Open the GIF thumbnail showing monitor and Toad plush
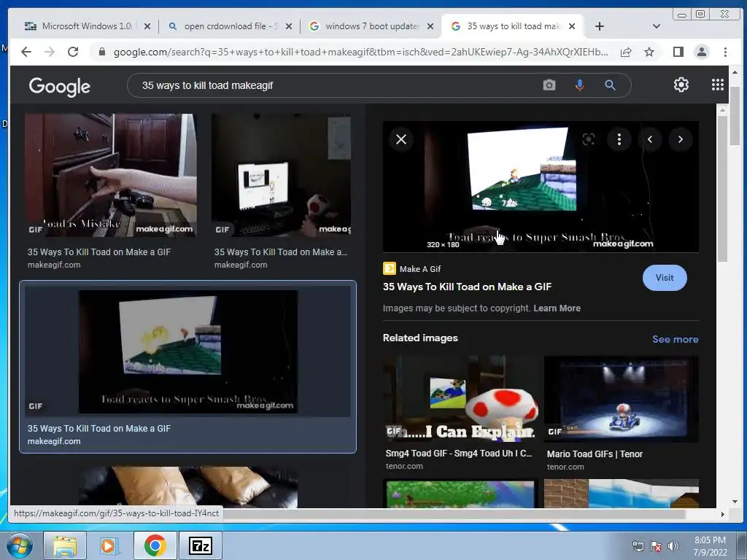 [281, 175]
